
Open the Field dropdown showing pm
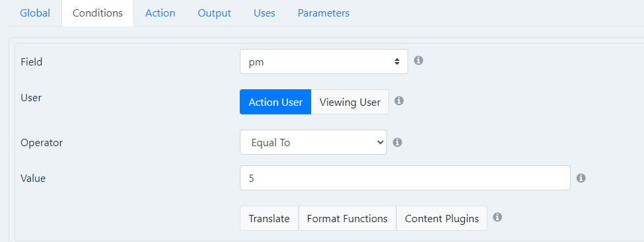tap(324, 61)
